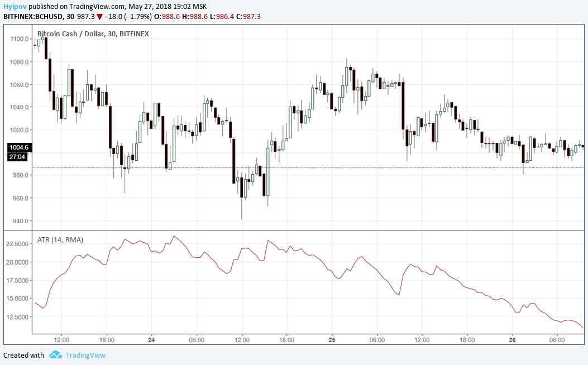This screenshot has width=588, height=365.
Task: Click the 1040.0 price axis label
Action: tap(19, 107)
